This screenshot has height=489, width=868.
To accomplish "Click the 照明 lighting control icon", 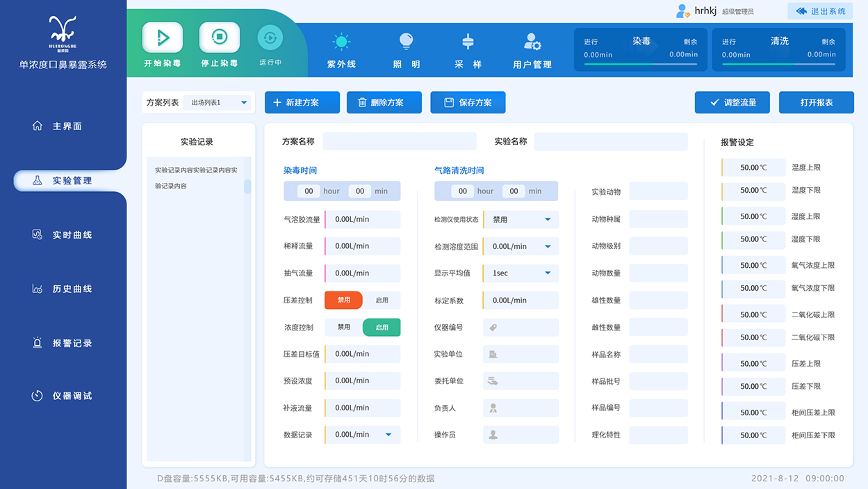I will click(x=406, y=42).
